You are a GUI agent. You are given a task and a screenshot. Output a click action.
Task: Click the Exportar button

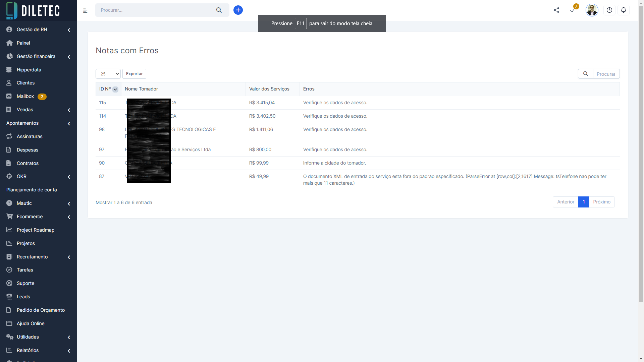134,74
